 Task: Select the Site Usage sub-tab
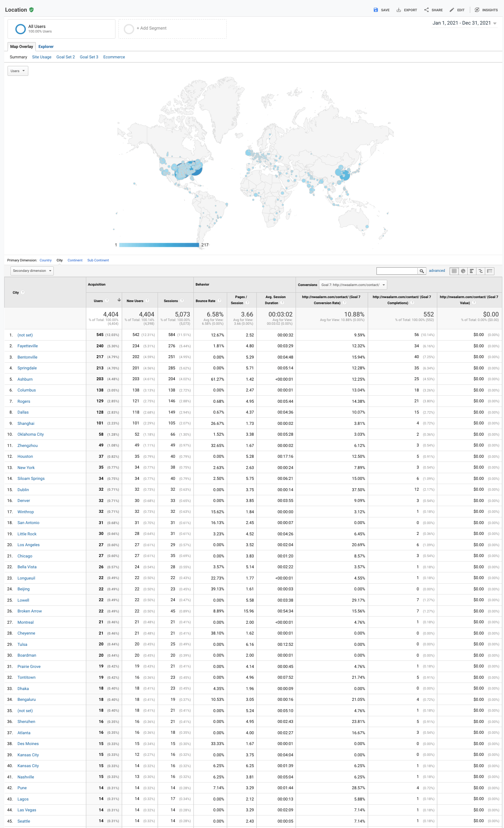click(x=42, y=57)
